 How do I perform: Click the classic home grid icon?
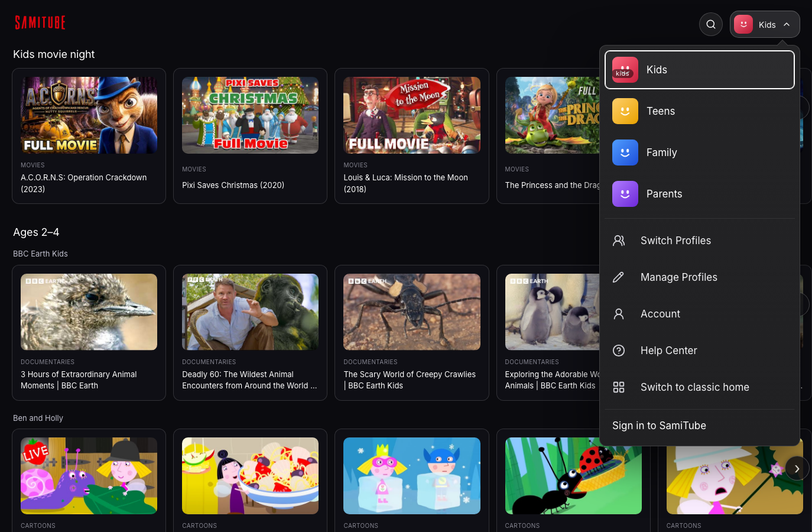(x=619, y=387)
